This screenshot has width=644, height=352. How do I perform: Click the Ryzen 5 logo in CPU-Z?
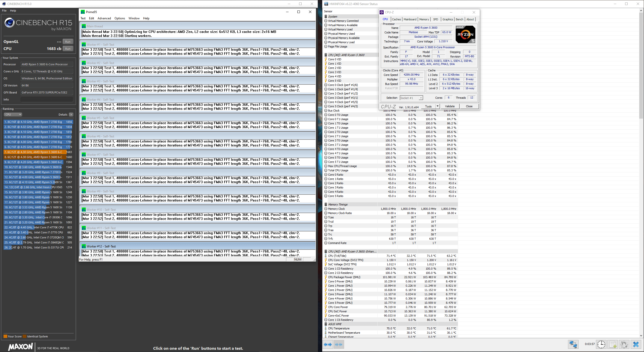point(465,34)
